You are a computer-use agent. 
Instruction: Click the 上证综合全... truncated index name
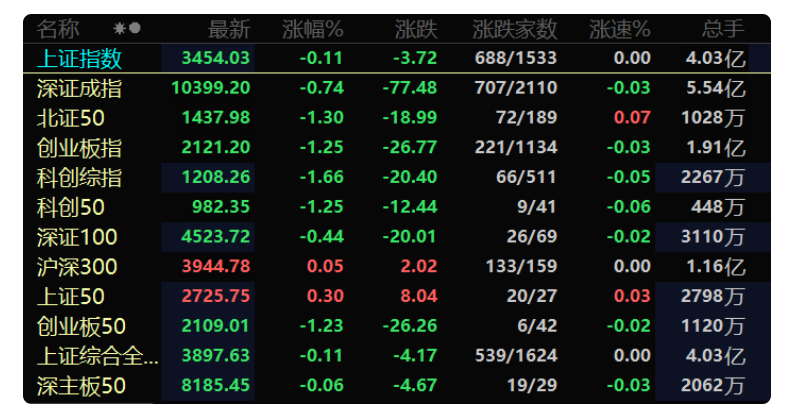pos(98,356)
